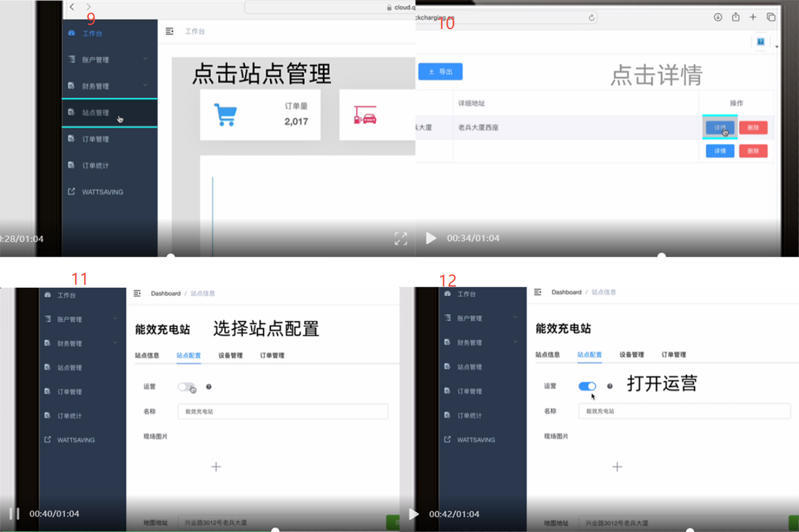
Task: Click the video progress knob in frame 11
Action: pyautogui.click(x=275, y=531)
